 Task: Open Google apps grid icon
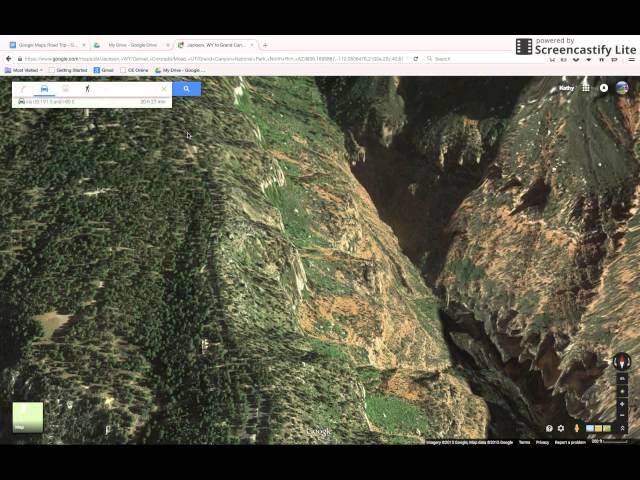coord(586,88)
